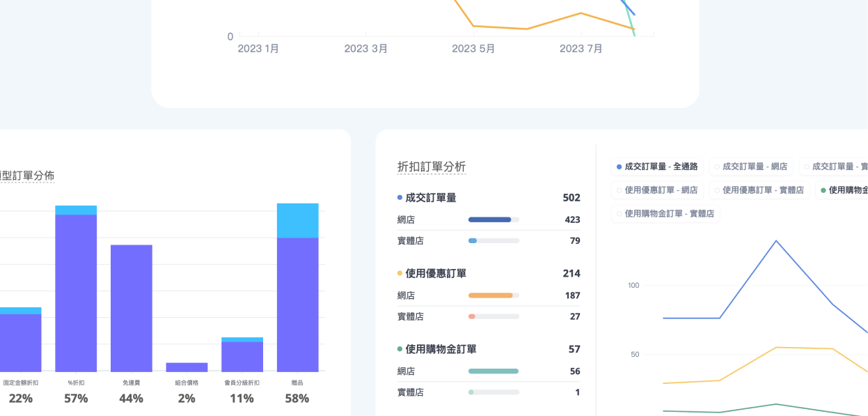Click the blue dot beside 成交訂單量 heading
This screenshot has width=868, height=416.
tap(400, 198)
